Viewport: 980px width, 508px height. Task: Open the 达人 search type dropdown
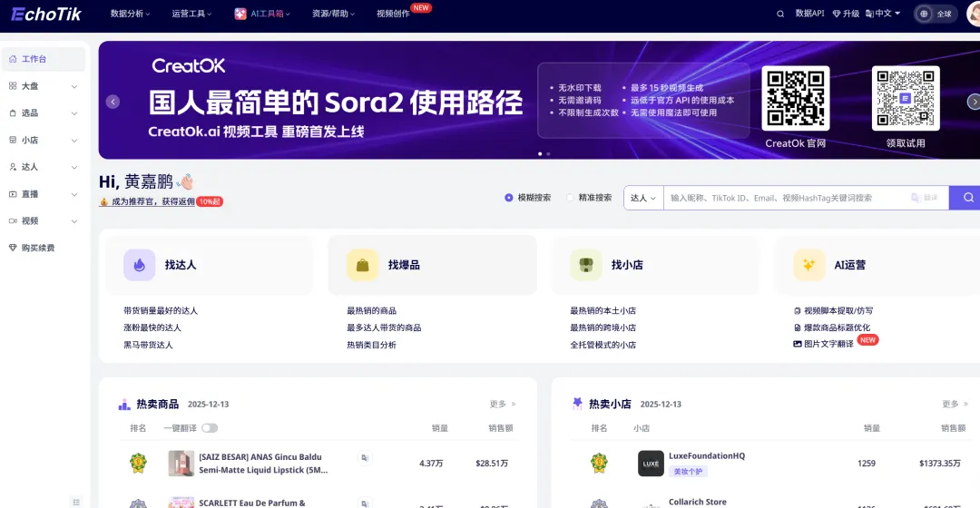[x=642, y=198]
